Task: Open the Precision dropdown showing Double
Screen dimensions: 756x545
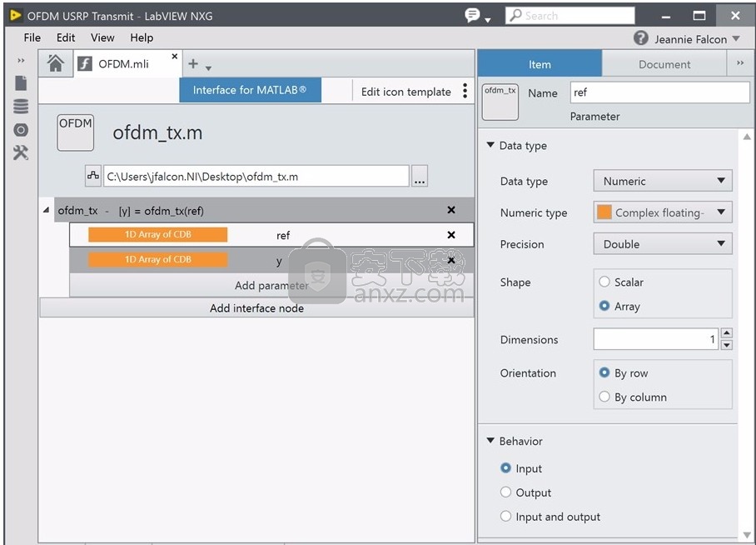Action: (x=663, y=244)
